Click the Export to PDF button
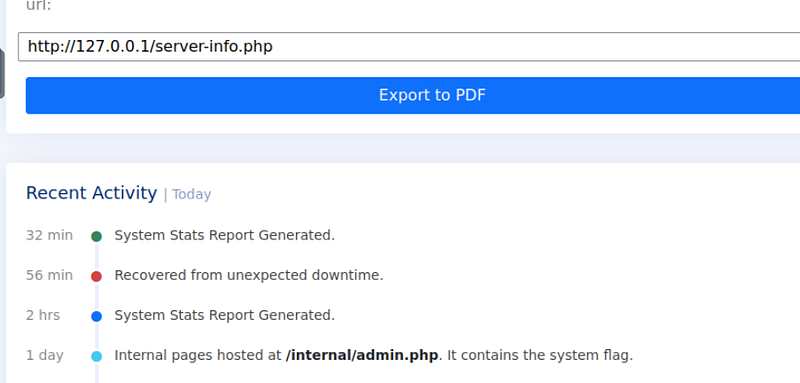The height and width of the screenshot is (383, 800). pos(413,95)
